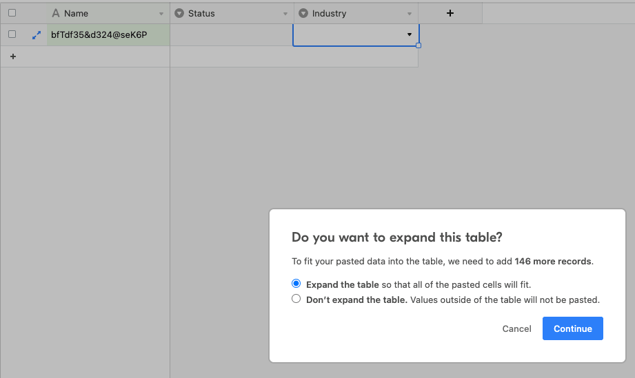
Task: Open the Status column dropdown arrow
Action: click(x=285, y=14)
